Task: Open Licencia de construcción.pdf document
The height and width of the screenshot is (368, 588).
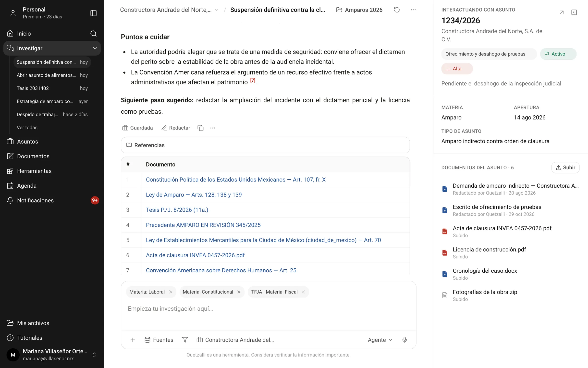Action: tap(510, 253)
